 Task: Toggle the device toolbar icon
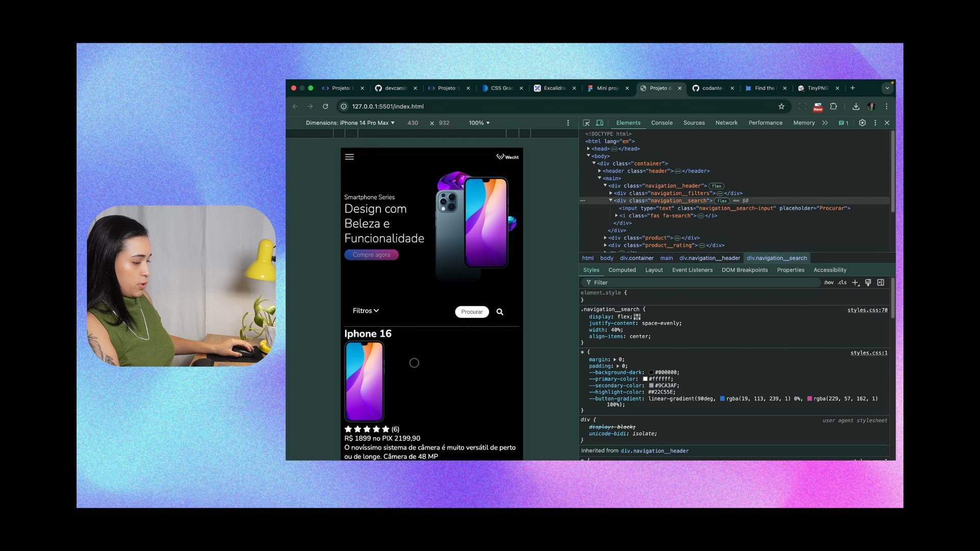600,123
